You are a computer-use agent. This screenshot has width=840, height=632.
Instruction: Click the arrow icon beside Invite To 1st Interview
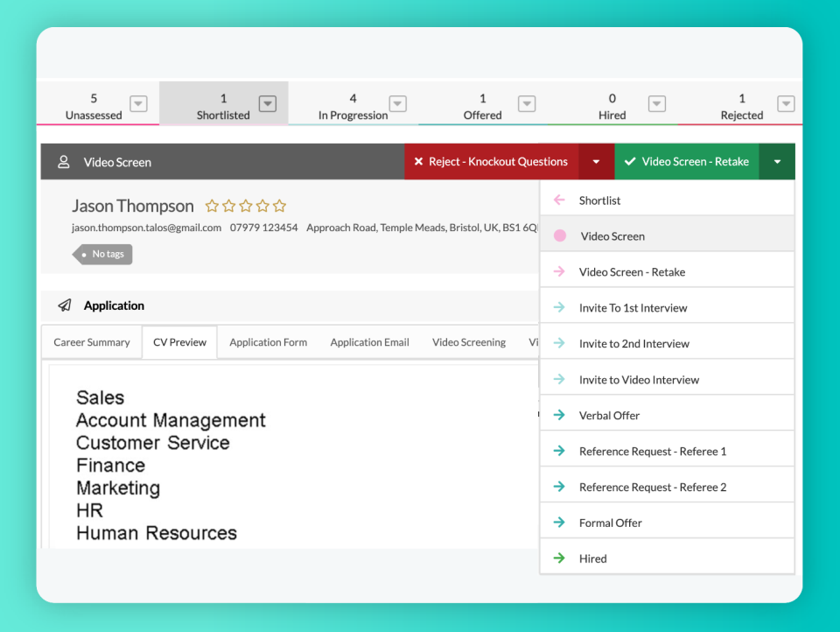(x=559, y=308)
